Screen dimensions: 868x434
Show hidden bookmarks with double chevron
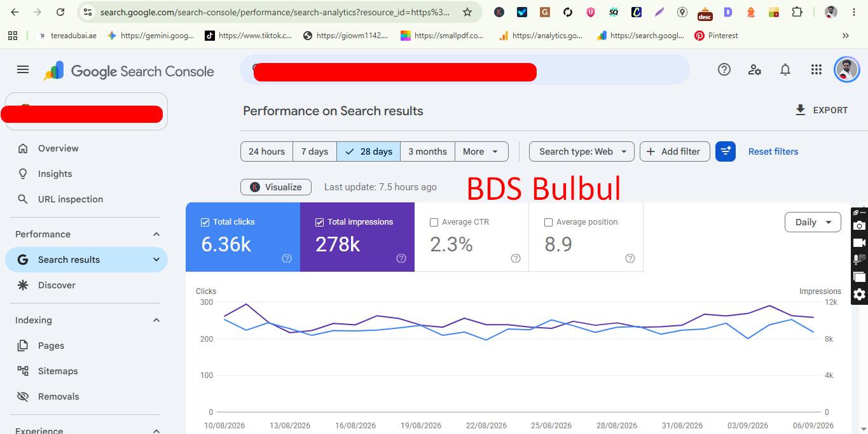tap(845, 36)
